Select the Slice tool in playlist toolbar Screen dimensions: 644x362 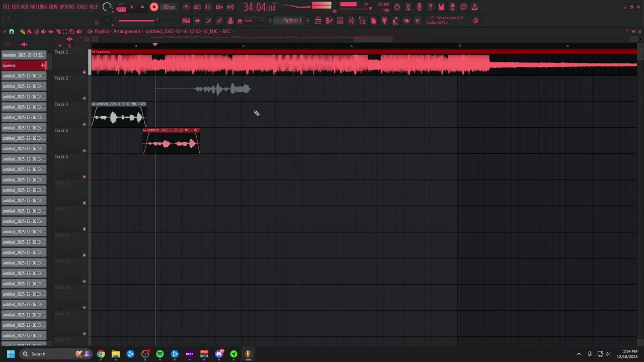pyautogui.click(x=58, y=32)
